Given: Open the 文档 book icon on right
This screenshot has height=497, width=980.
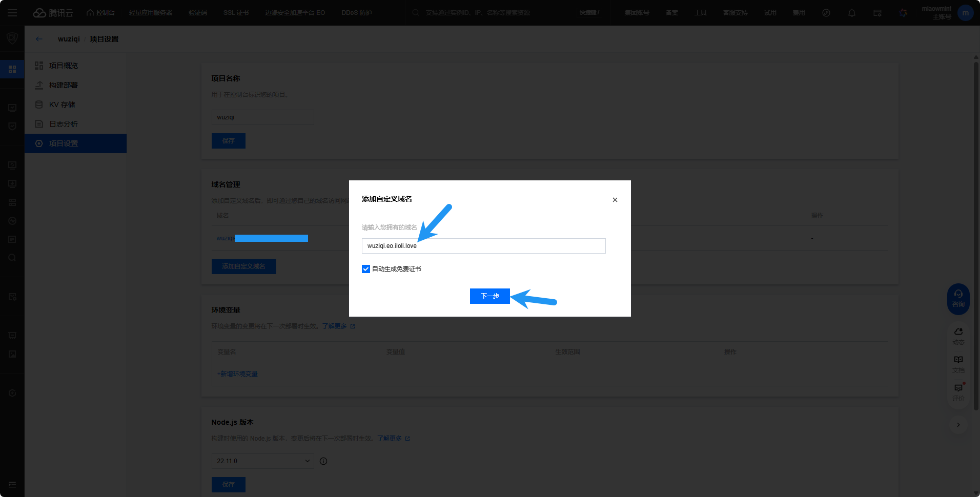Looking at the screenshot, I should [x=958, y=363].
